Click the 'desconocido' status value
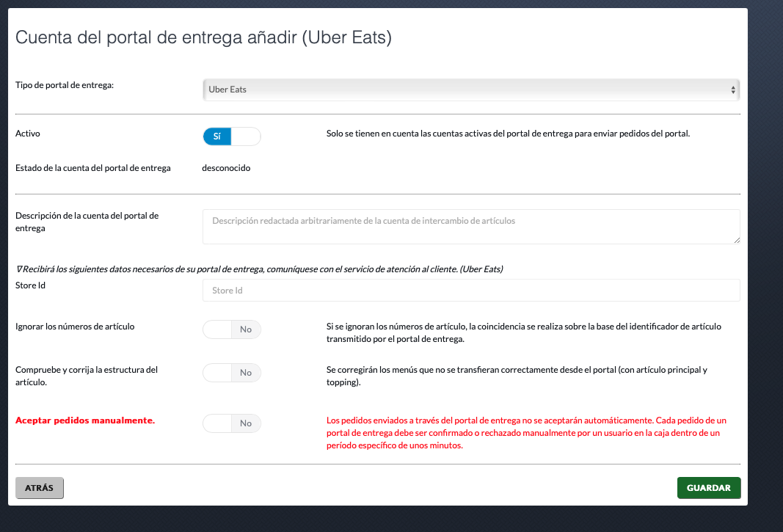Screen dimensions: 783x532 pos(226,168)
